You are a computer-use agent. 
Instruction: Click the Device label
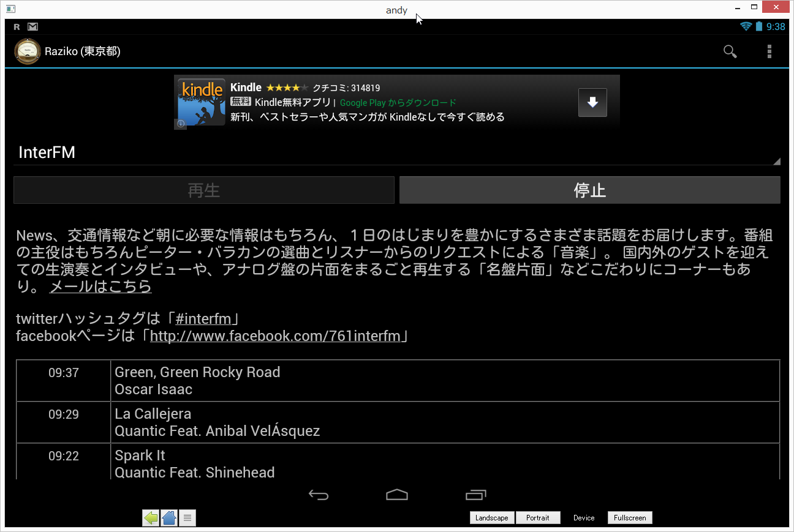584,518
